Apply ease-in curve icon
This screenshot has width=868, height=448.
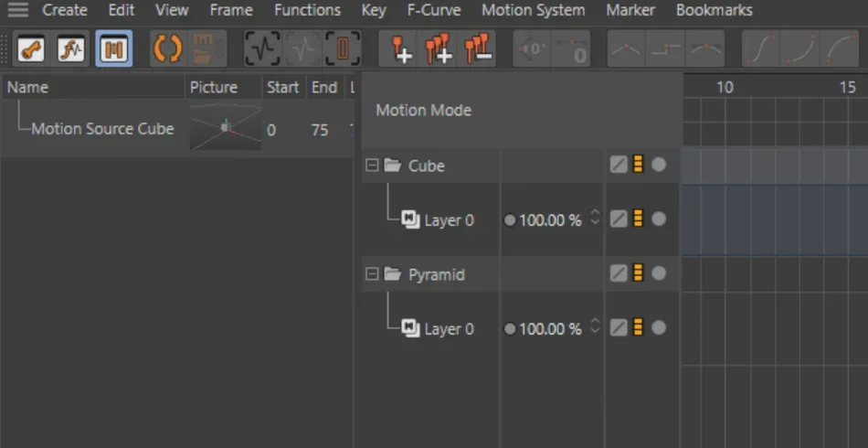[x=800, y=48]
